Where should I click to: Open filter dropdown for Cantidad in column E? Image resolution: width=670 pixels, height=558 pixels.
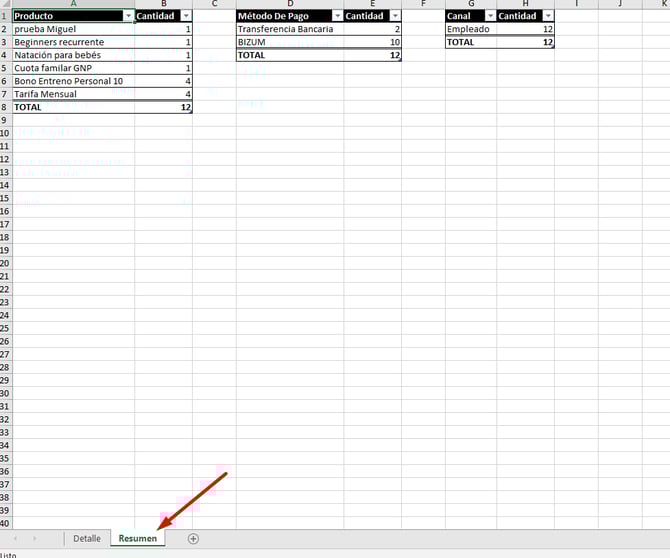(395, 17)
